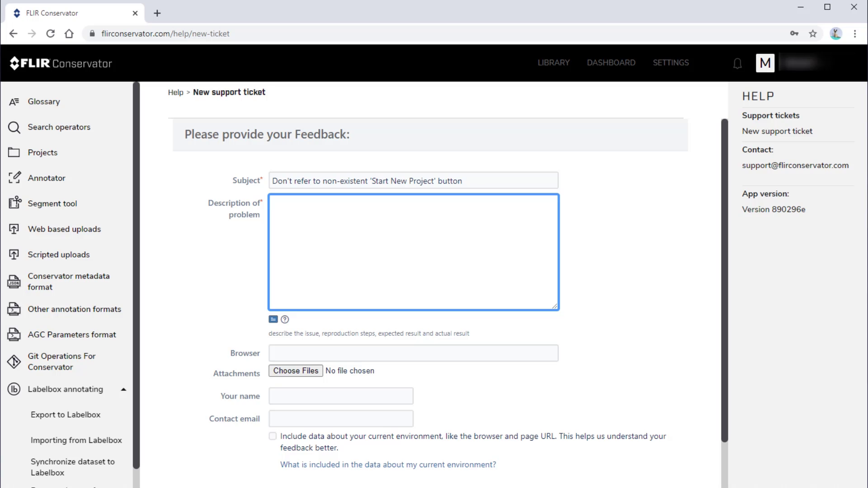The width and height of the screenshot is (868, 488).
Task: Open the Projects section
Action: tap(42, 152)
